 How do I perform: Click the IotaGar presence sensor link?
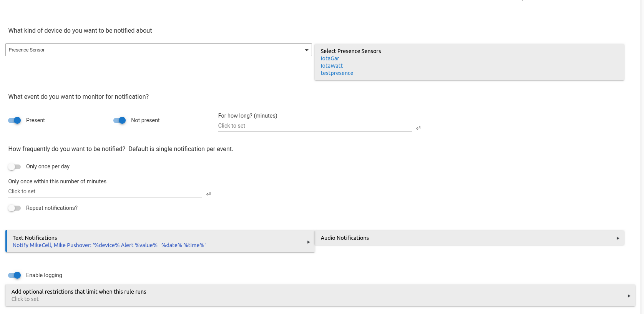point(330,58)
